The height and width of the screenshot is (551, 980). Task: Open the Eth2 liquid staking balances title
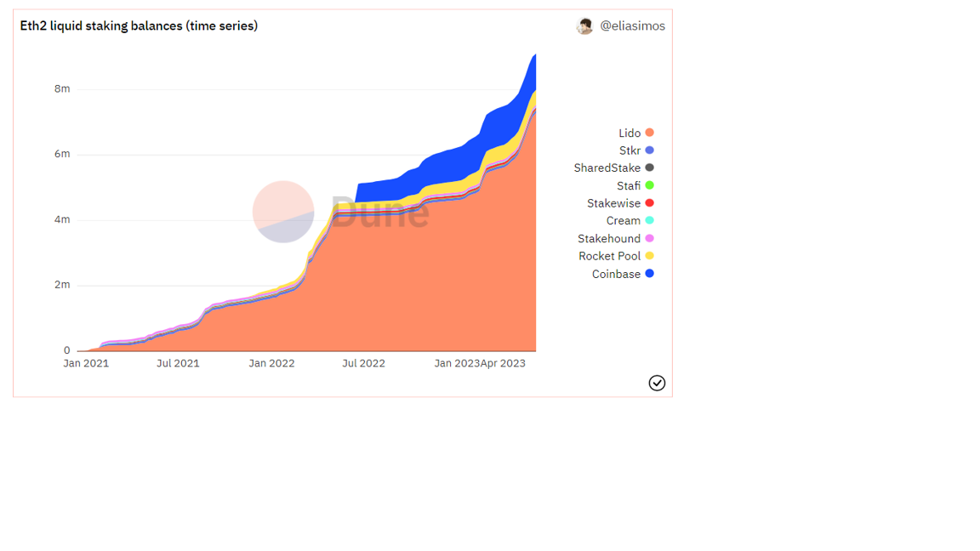coord(139,26)
